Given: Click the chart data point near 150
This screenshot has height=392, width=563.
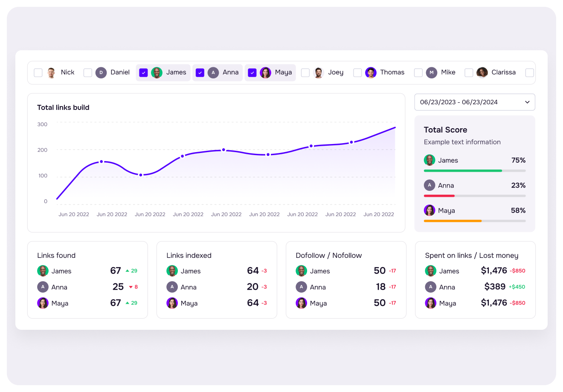Looking at the screenshot, I should tap(101, 162).
